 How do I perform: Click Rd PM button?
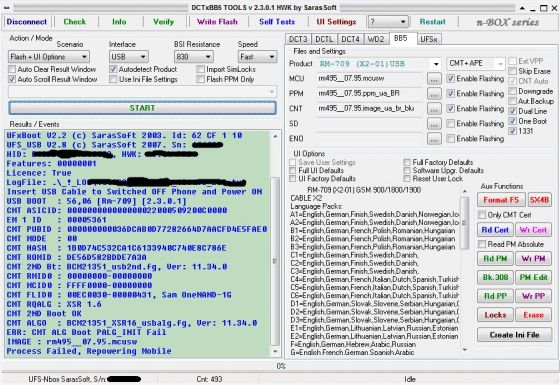pyautogui.click(x=495, y=259)
